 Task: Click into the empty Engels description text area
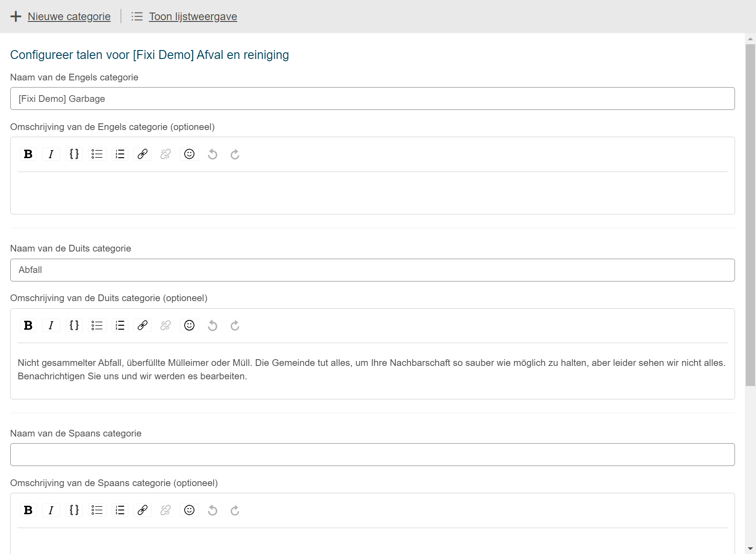click(x=372, y=192)
